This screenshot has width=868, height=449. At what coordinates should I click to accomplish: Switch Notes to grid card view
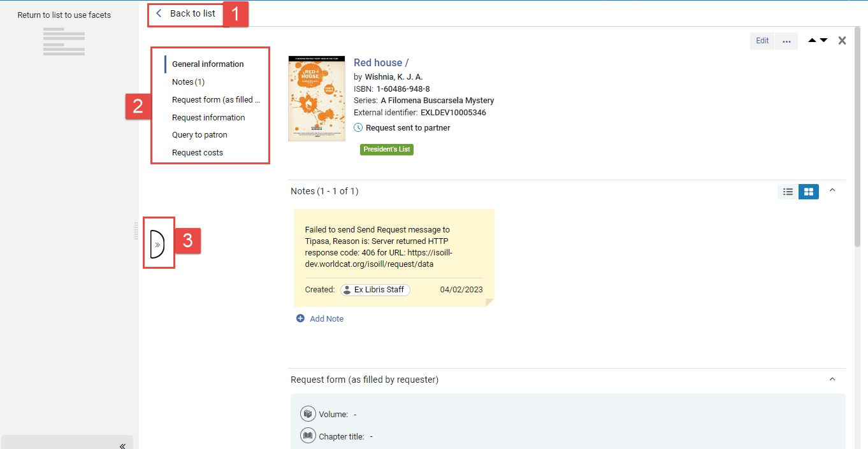pos(809,192)
